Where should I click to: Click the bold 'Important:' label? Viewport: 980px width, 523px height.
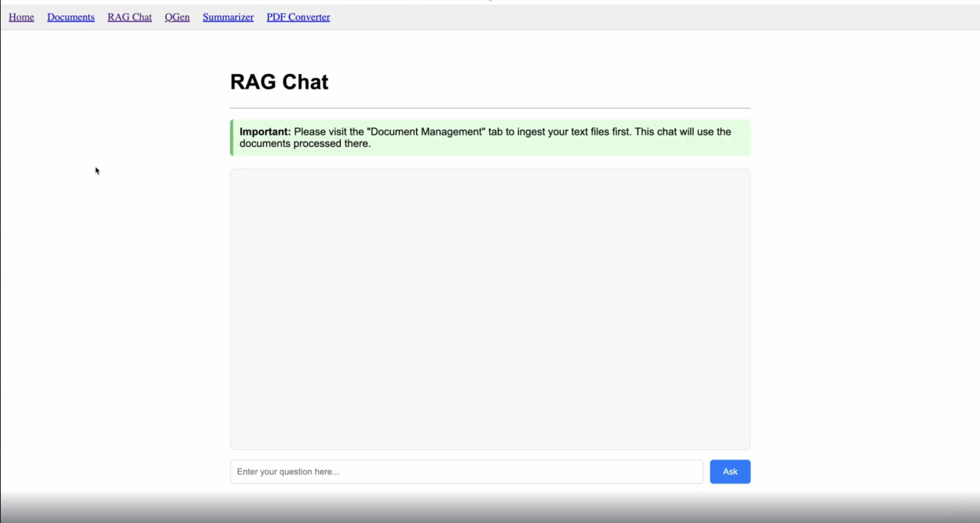point(265,132)
